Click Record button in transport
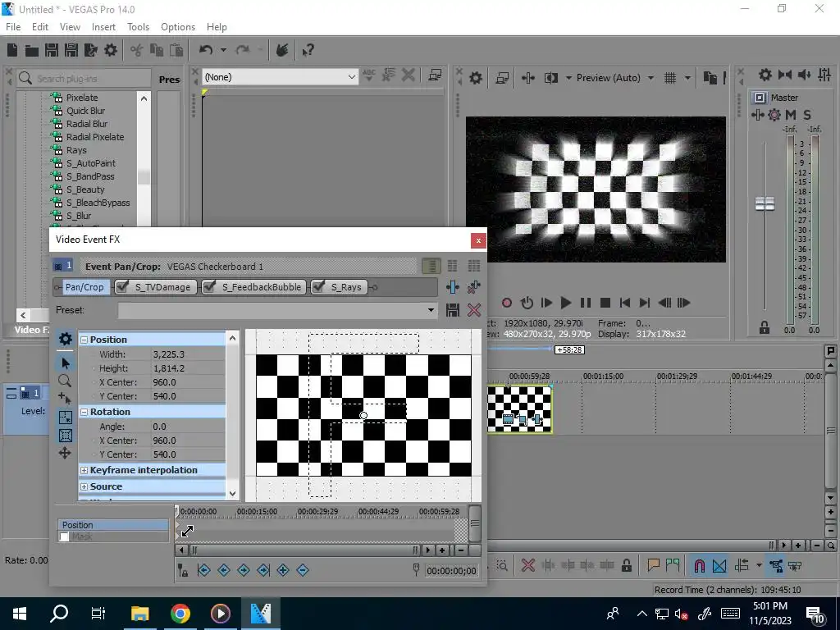This screenshot has width=840, height=630. point(506,303)
